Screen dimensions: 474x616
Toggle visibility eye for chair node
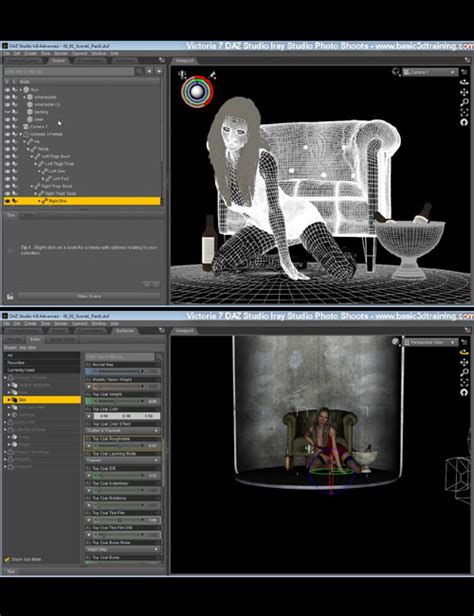coord(7,119)
